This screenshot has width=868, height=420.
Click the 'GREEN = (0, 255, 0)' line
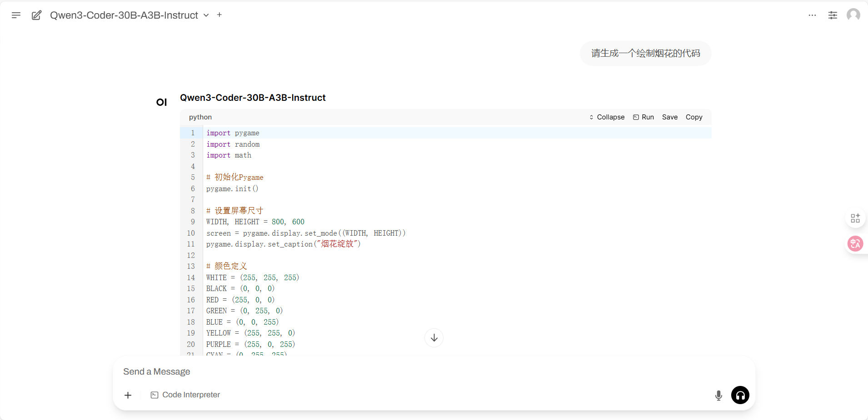[x=244, y=311]
